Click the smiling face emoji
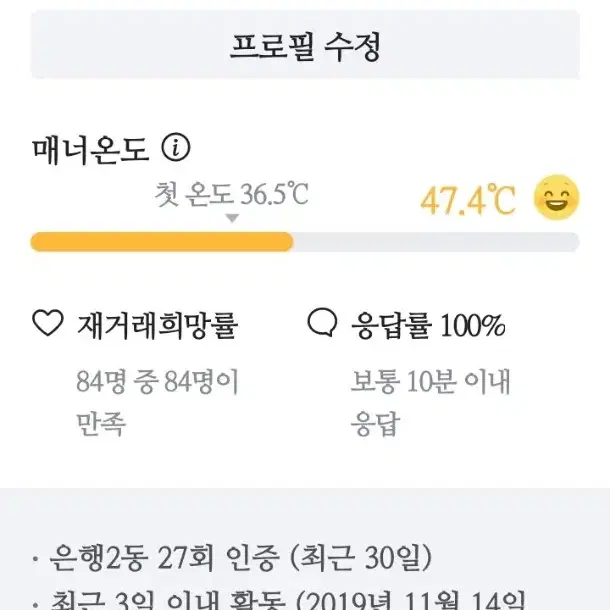The height and width of the screenshot is (610, 610). 556,198
